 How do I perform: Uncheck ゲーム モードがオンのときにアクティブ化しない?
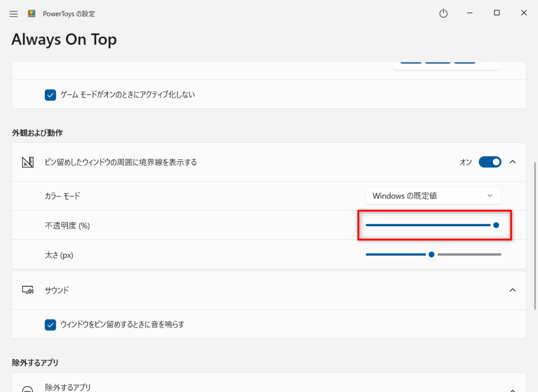point(50,95)
